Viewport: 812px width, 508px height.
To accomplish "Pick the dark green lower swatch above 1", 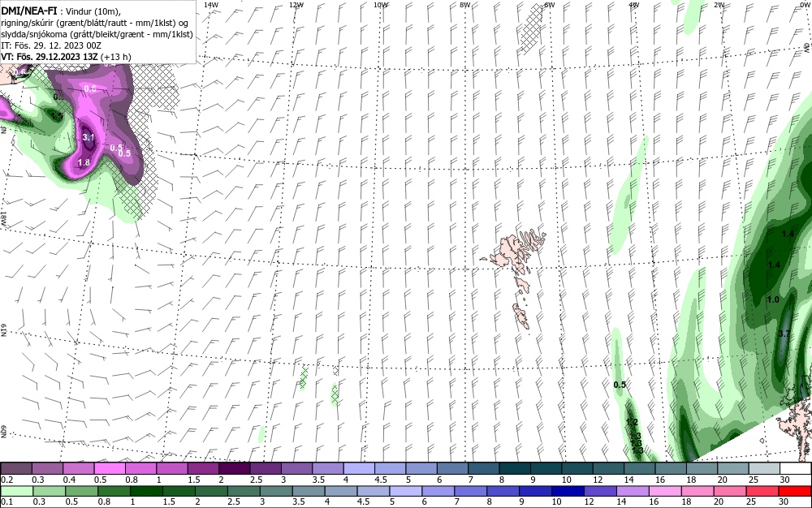I will pyautogui.click(x=146, y=491).
